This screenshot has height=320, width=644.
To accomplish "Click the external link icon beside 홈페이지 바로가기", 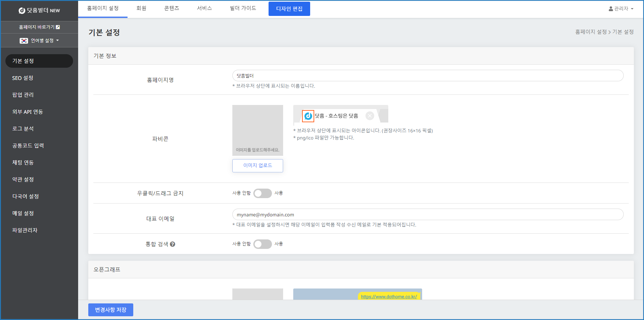I will pos(58,27).
